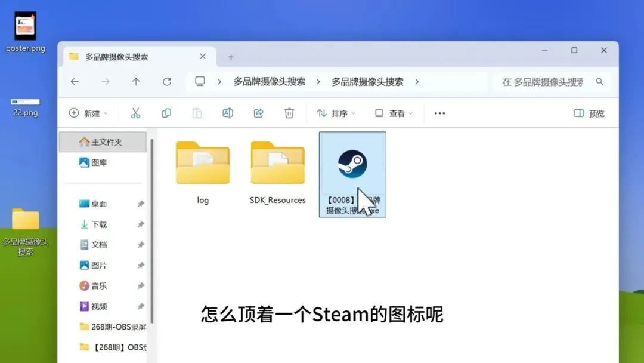Click first 多品牌摄像头搜索 breadcrumb

coord(270,82)
